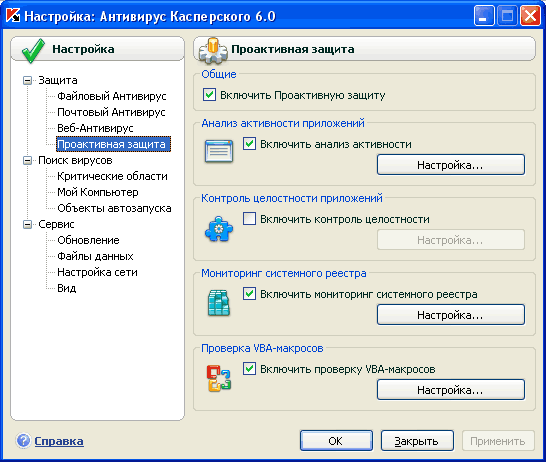Click the gear icon beside Проактивная защита header

coord(213,50)
